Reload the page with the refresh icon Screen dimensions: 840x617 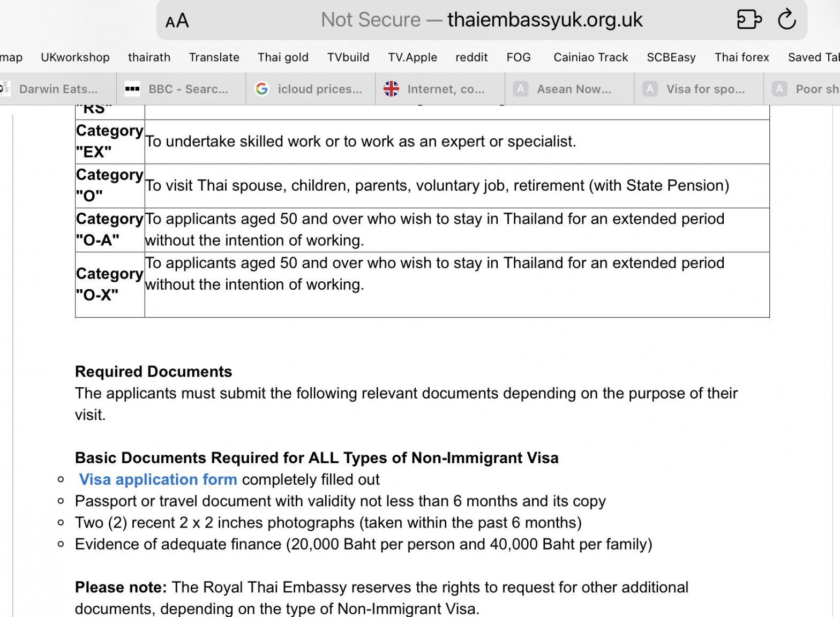click(786, 20)
